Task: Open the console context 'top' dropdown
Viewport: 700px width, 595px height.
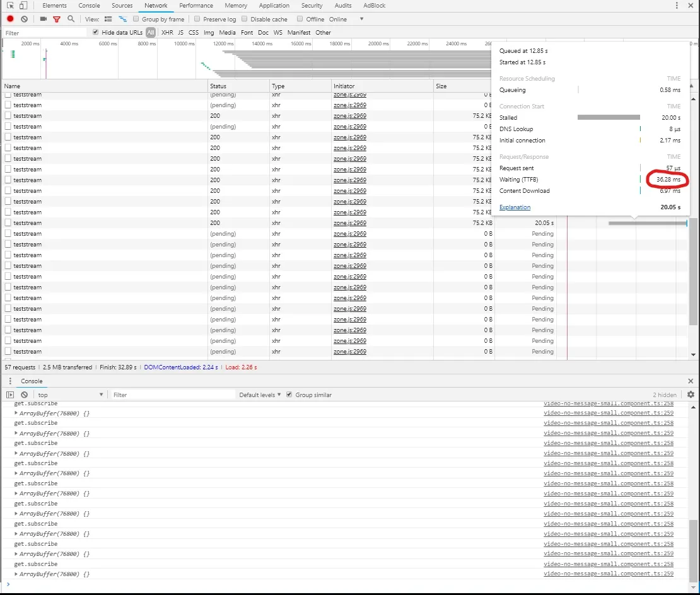Action: [x=71, y=395]
